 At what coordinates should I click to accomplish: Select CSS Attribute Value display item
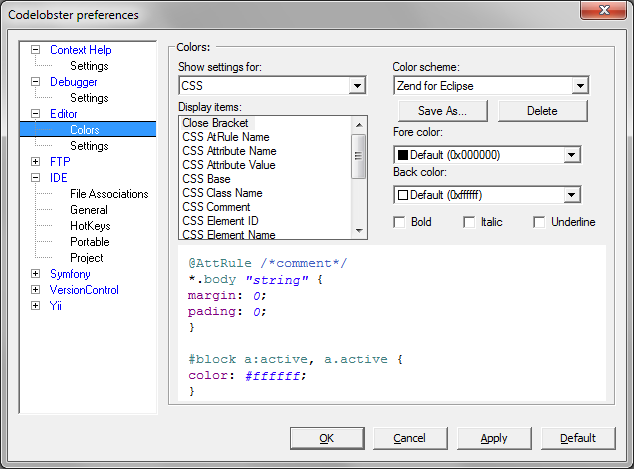229,165
